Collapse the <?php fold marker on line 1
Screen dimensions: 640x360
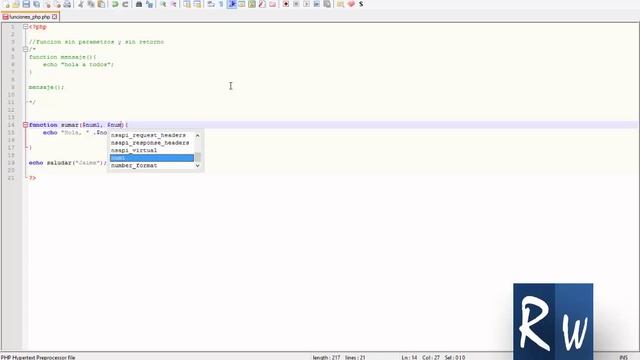pos(25,27)
